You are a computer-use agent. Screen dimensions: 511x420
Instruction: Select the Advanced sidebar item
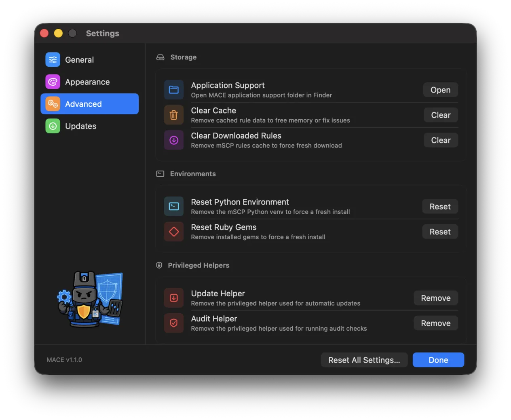click(x=90, y=104)
